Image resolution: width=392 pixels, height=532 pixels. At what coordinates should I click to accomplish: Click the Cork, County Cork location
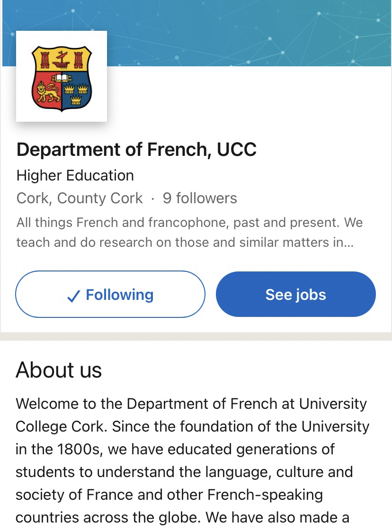79,198
